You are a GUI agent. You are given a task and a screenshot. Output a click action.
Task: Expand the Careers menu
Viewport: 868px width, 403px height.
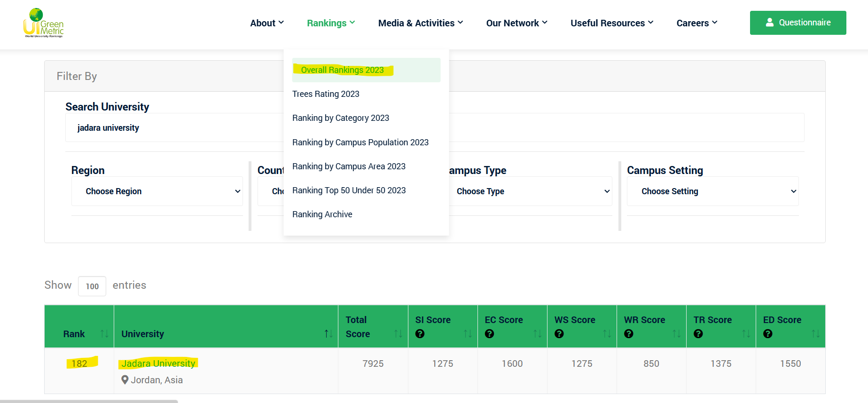click(x=697, y=23)
